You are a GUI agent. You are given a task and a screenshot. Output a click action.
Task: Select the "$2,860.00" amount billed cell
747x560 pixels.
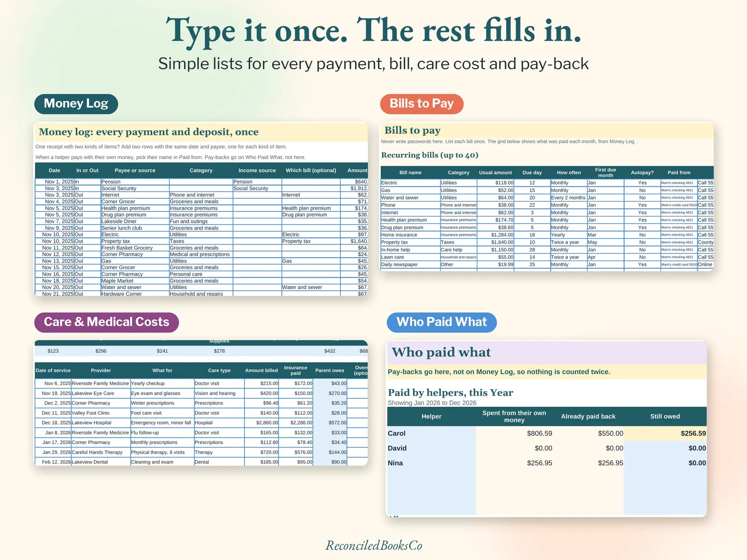coord(261,423)
